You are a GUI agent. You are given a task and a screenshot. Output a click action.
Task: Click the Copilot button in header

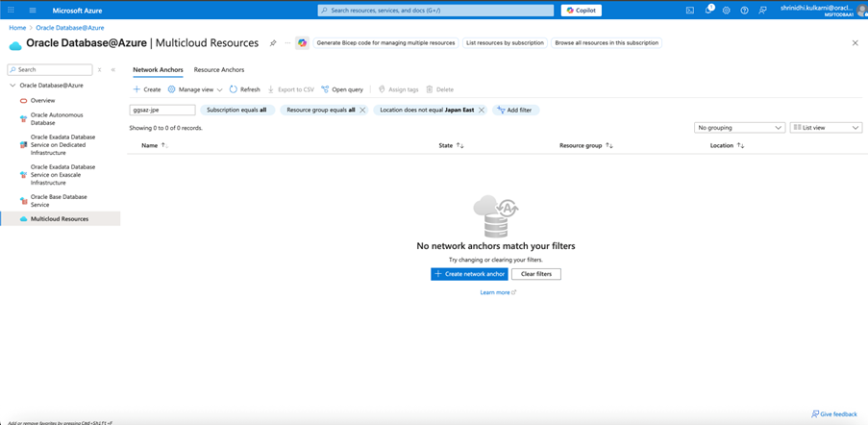[582, 11]
